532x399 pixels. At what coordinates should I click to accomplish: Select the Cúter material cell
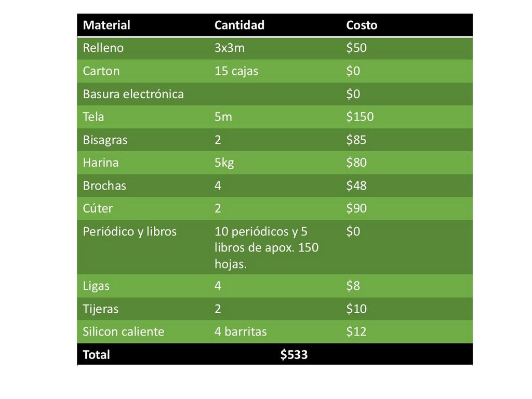pyautogui.click(x=98, y=208)
